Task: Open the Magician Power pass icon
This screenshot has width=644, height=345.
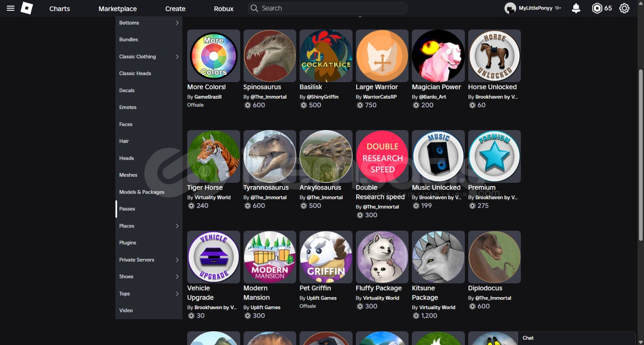Action: click(438, 56)
